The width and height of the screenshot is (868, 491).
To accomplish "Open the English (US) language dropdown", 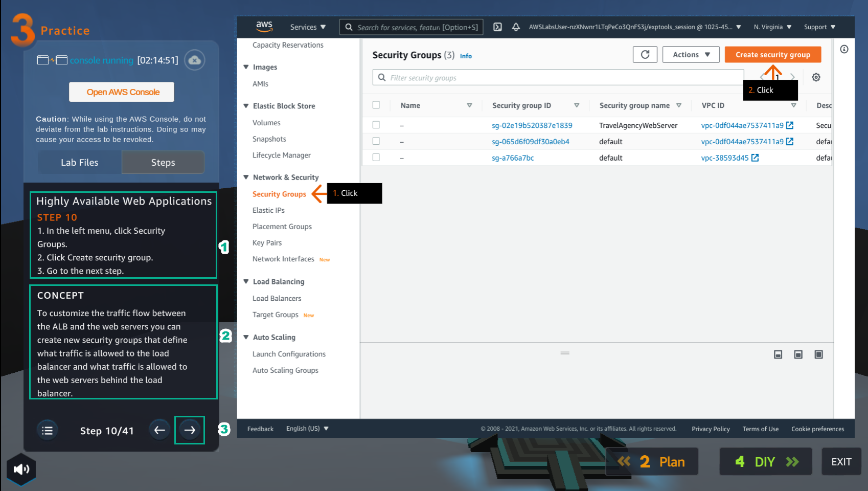I will pos(307,429).
